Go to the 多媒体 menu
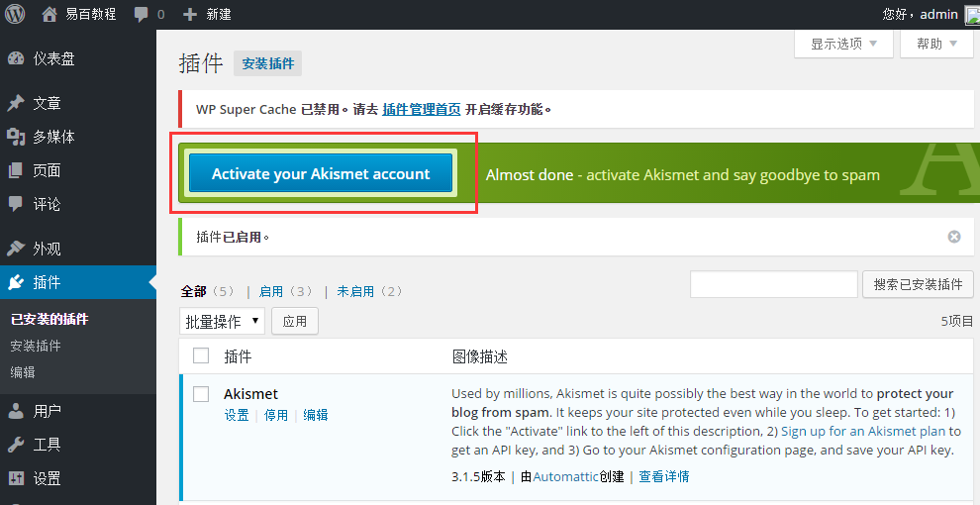 [x=78, y=137]
